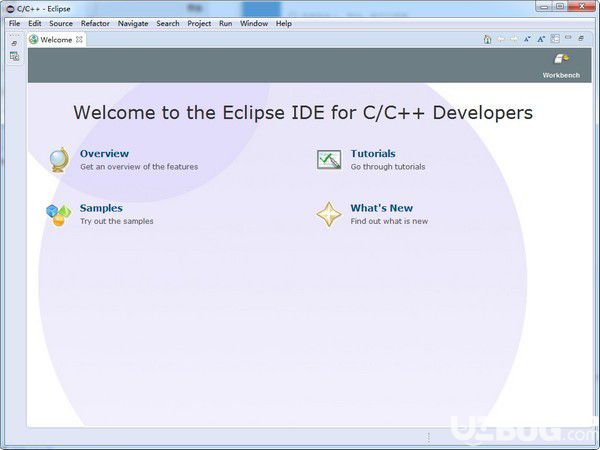Click the Overview globe icon
This screenshot has height=450, width=600.
(x=60, y=160)
